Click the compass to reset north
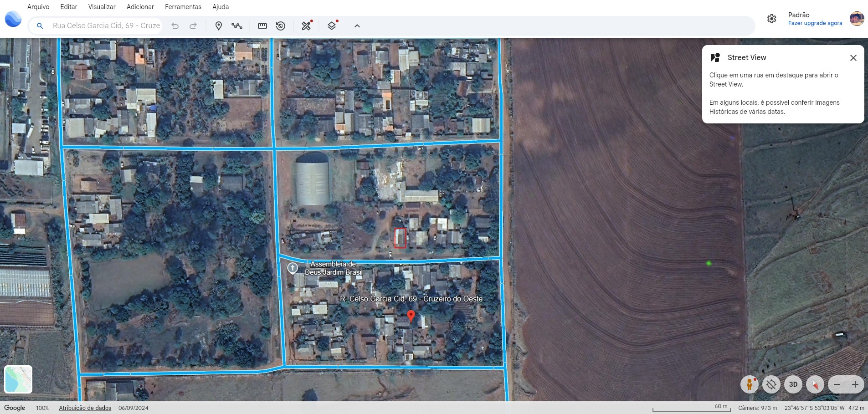Viewport: 868px width, 414px height. point(815,384)
